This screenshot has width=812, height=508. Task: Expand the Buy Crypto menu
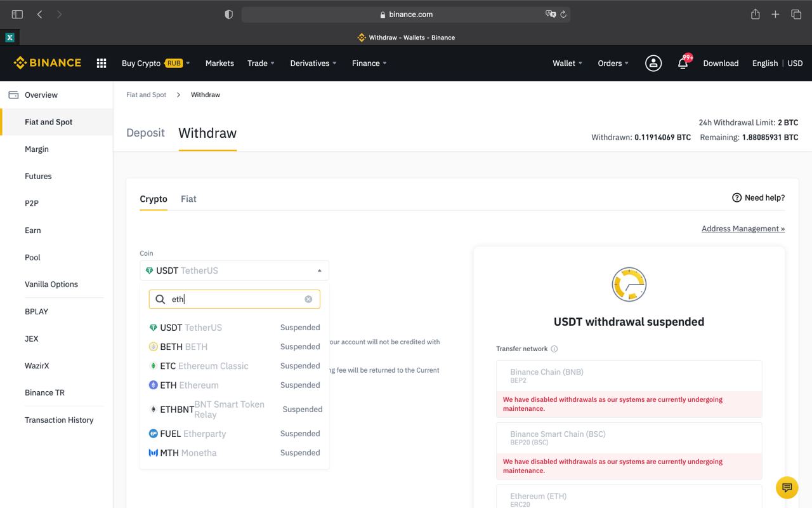coord(156,63)
